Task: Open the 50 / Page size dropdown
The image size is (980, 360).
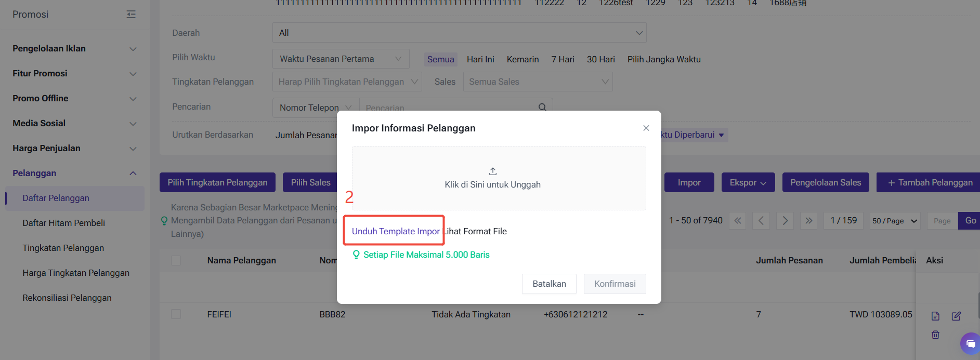Action: coord(895,221)
